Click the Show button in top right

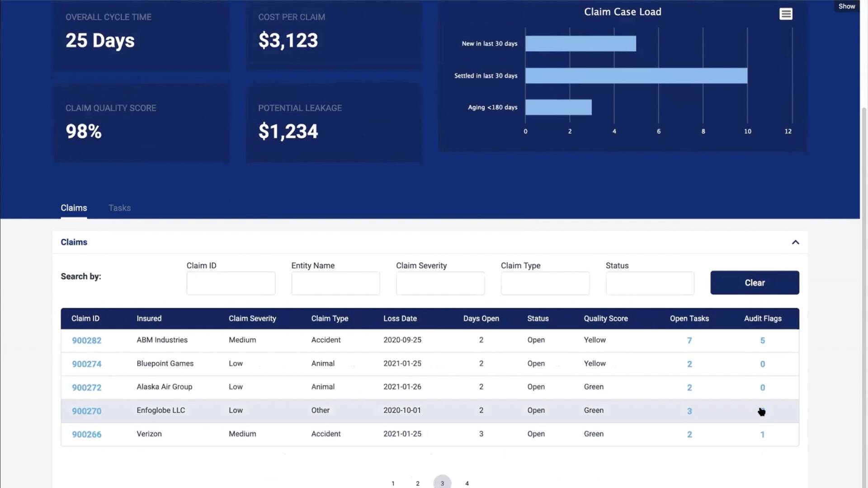[x=846, y=6]
